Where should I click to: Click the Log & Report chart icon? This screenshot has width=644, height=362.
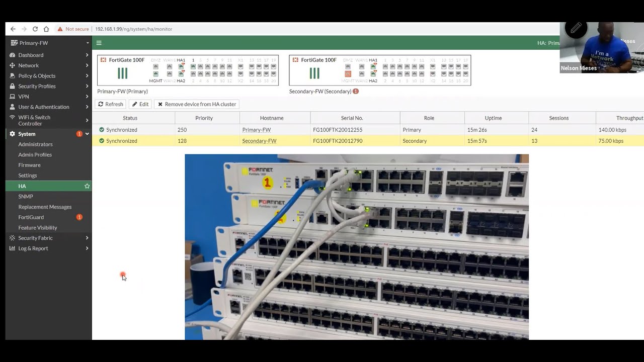(13, 248)
